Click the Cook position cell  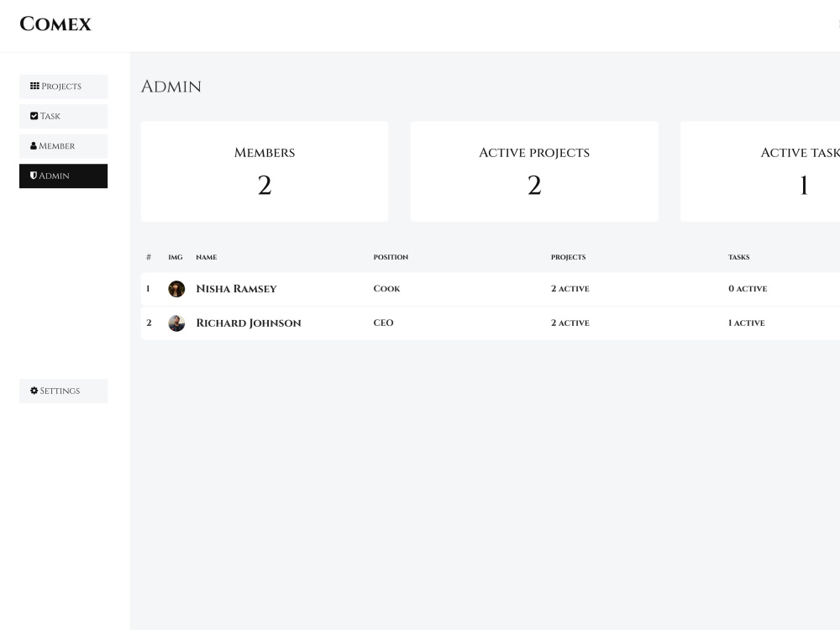click(x=386, y=289)
